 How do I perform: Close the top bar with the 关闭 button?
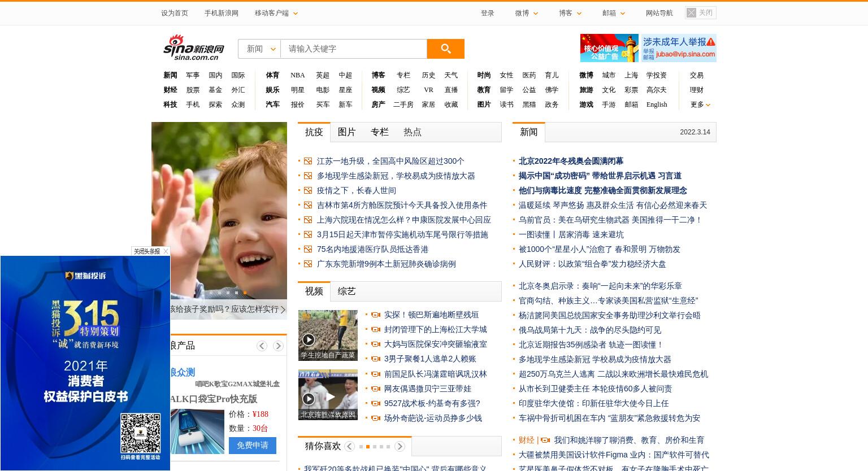(701, 12)
